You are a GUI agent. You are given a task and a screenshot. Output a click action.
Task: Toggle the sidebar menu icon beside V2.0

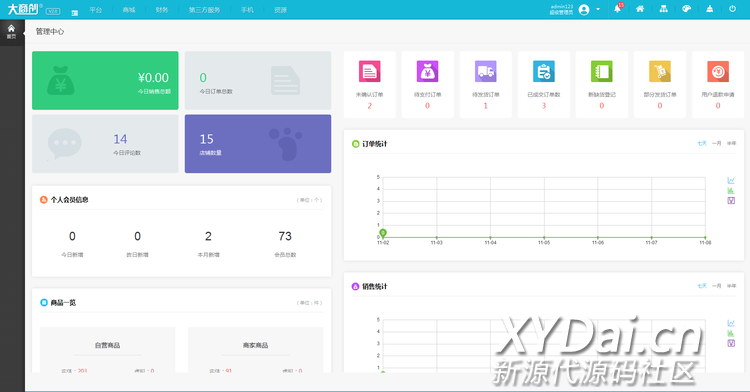tap(75, 13)
